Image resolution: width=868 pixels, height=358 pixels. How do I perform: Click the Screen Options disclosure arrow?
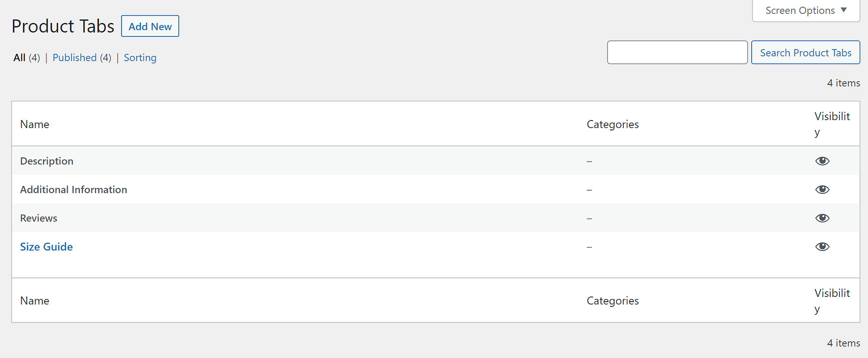point(843,10)
